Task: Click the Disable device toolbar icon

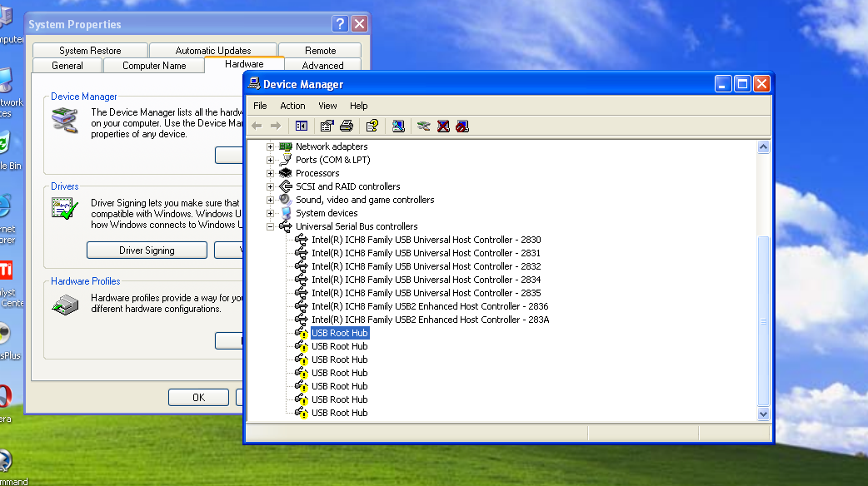Action: coord(462,126)
